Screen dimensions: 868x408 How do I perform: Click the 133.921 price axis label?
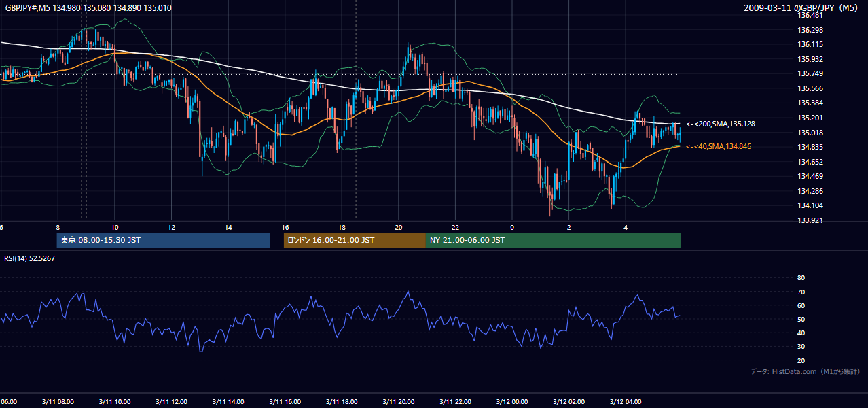click(810, 220)
